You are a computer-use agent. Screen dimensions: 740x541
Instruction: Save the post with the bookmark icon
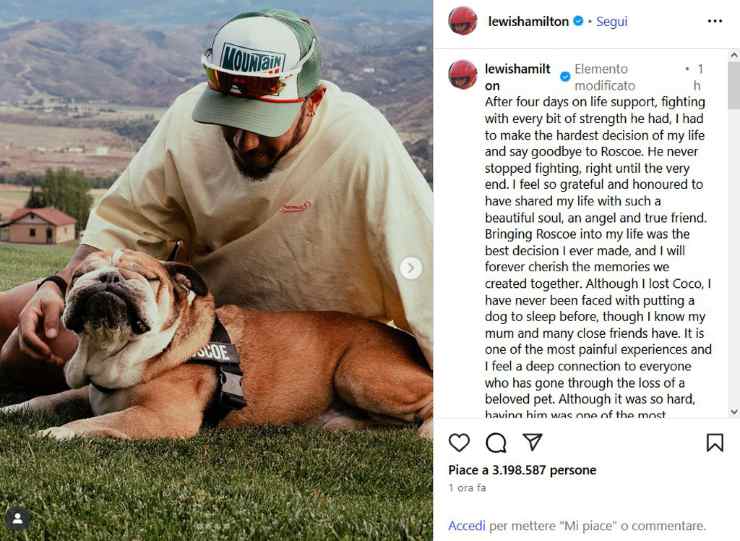point(715,442)
